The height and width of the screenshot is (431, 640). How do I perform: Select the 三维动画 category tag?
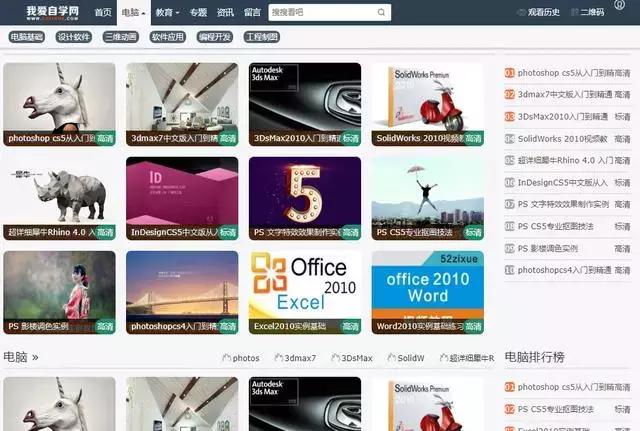pos(120,37)
